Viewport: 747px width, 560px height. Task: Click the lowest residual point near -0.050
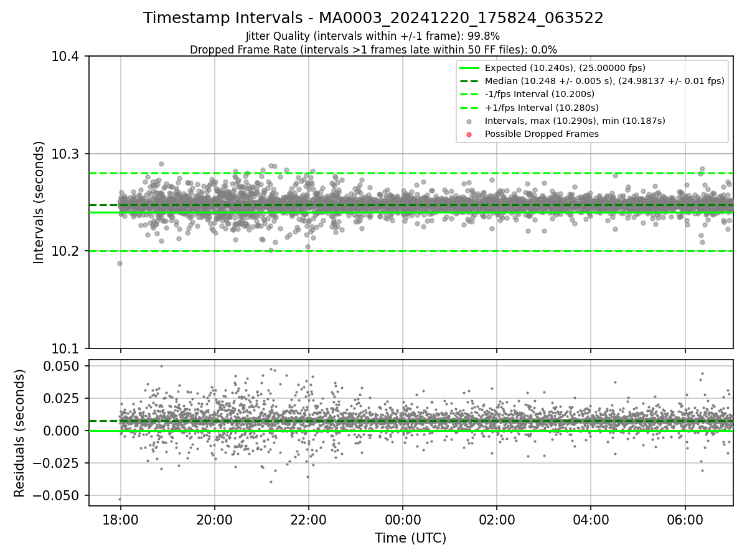pos(120,499)
